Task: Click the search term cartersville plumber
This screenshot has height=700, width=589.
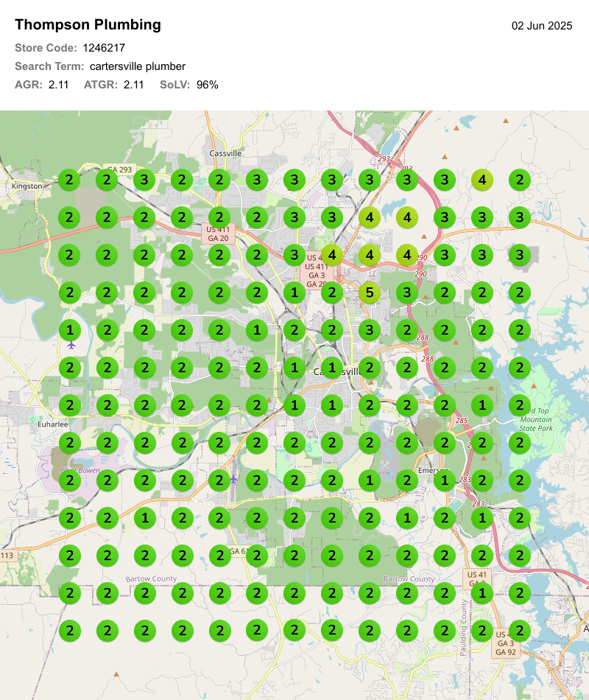Action: click(138, 66)
